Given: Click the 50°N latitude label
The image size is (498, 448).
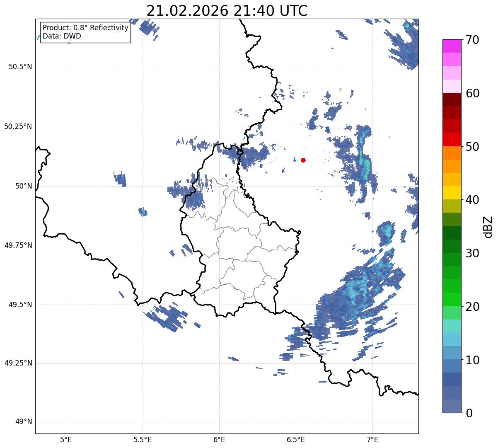Looking at the screenshot, I should (24, 186).
